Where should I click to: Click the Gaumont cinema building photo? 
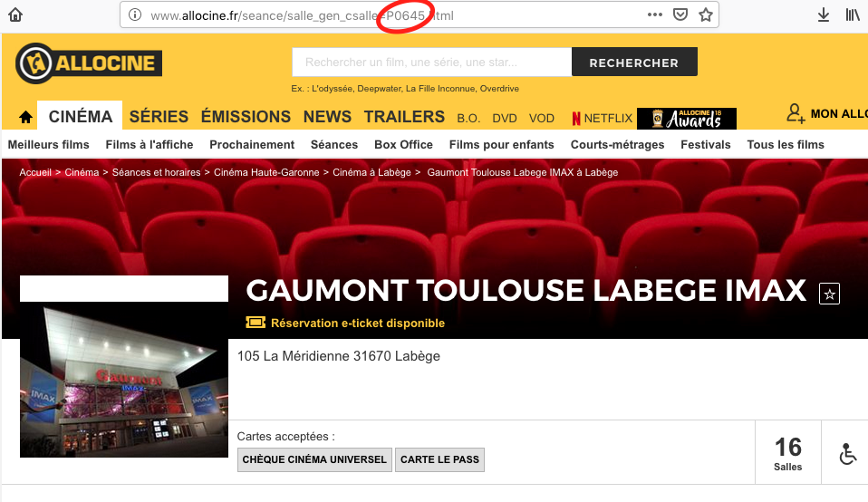[x=124, y=380]
